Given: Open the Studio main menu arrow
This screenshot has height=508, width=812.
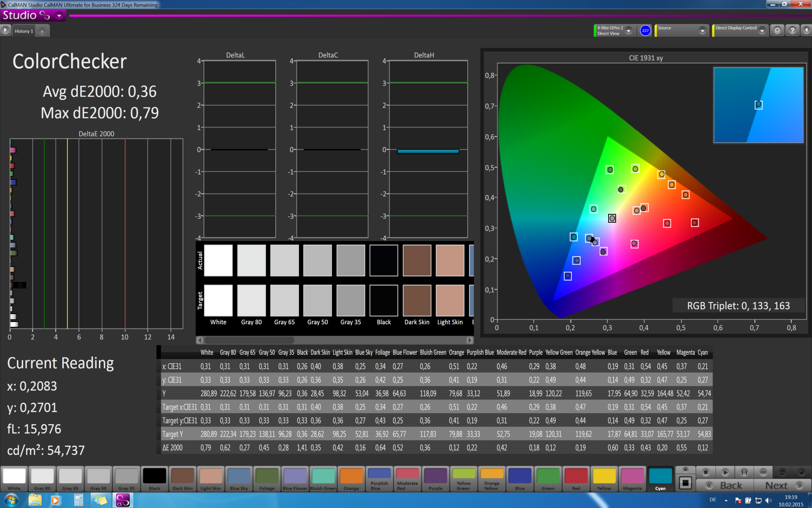Looking at the screenshot, I should 59,16.
